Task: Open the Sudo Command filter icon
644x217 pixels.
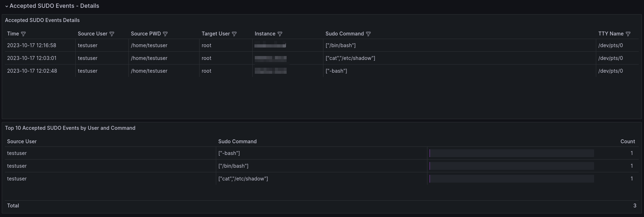Action: pyautogui.click(x=368, y=34)
